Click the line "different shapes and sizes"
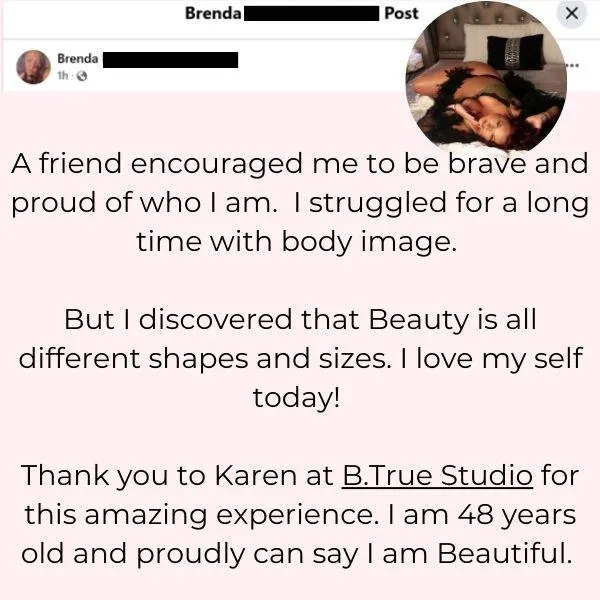 click(203, 359)
